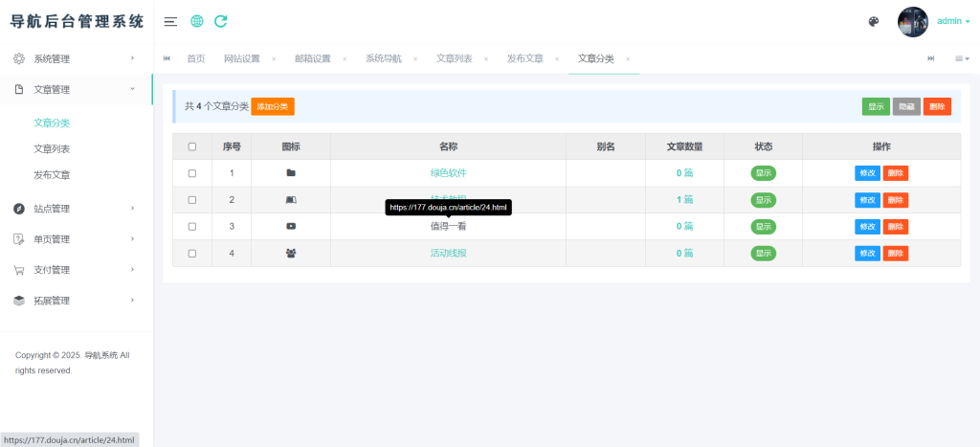Open the tab options dropdown menu
Screen dimensions: 980x447
click(962, 58)
